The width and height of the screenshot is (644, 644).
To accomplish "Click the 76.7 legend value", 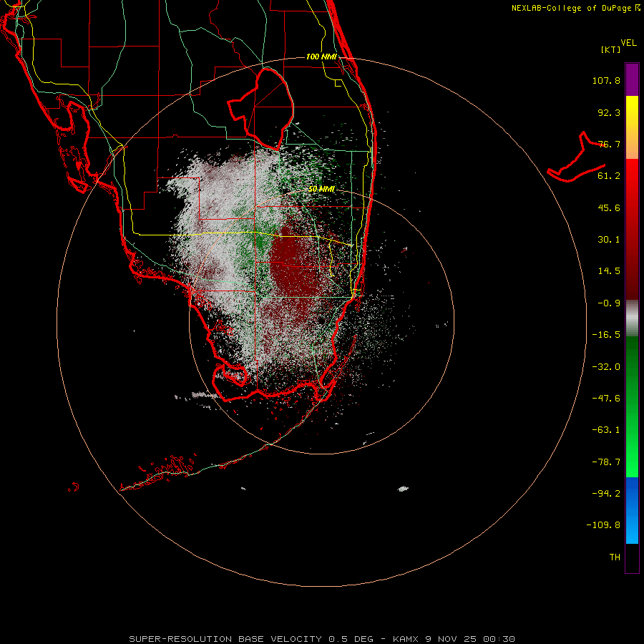I will [x=609, y=144].
